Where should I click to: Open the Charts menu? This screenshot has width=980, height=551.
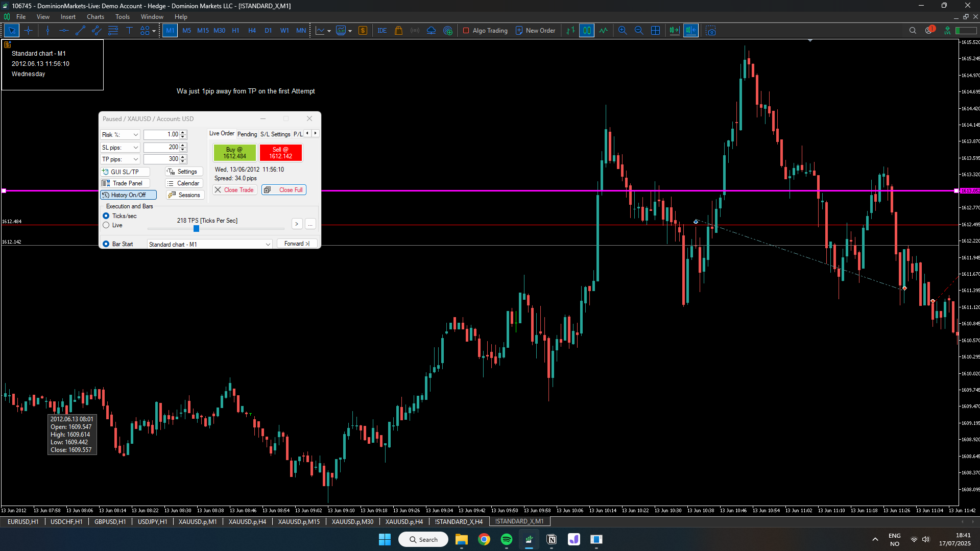coord(95,17)
